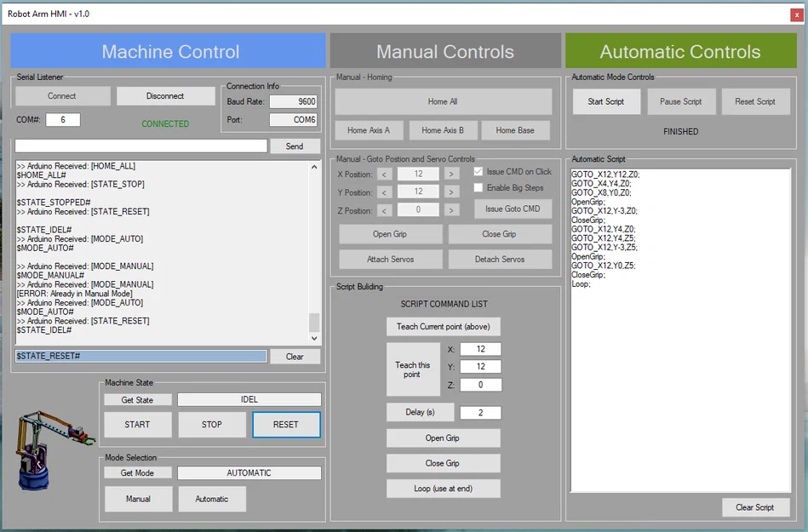808x532 pixels.
Task: Click the serial command input box beside Send
Action: click(x=141, y=146)
